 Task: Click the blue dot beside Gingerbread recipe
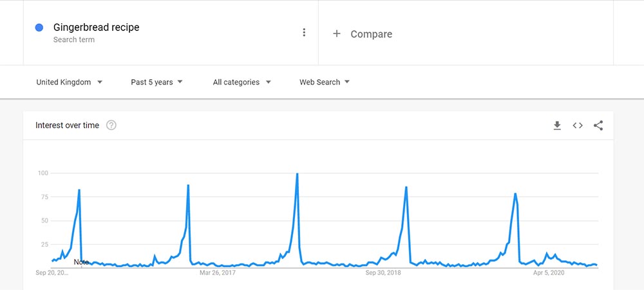39,27
